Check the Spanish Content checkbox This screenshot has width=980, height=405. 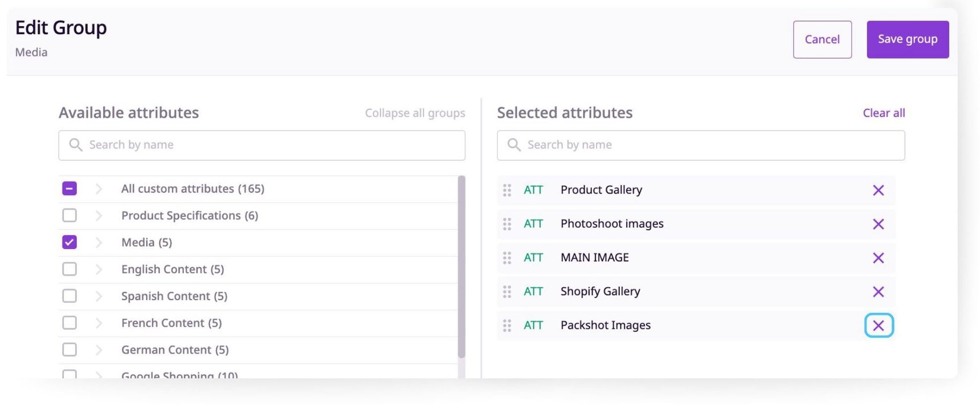click(x=70, y=296)
